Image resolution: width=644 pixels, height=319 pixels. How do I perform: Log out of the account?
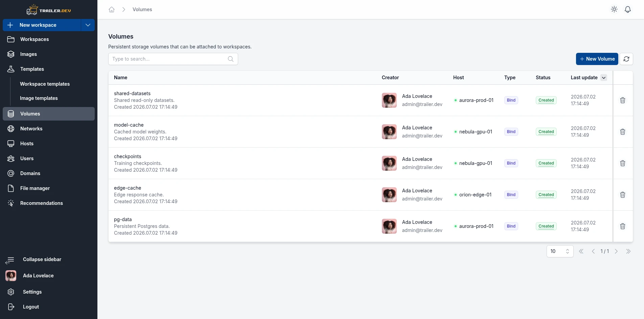coord(49,307)
